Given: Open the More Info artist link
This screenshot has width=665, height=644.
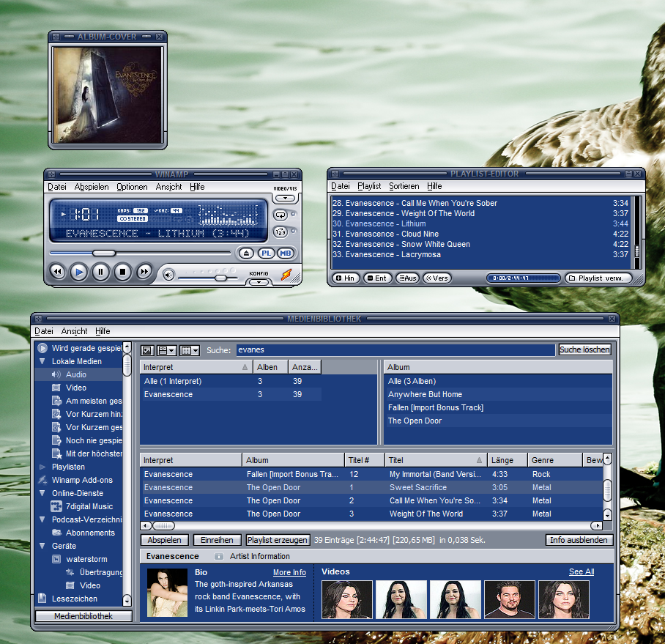Looking at the screenshot, I should (x=289, y=572).
